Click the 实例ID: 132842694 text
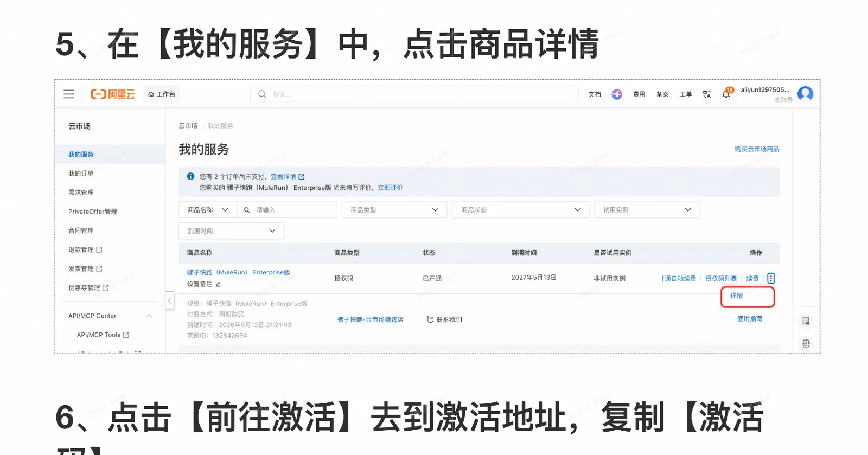868x455 pixels. click(217, 336)
